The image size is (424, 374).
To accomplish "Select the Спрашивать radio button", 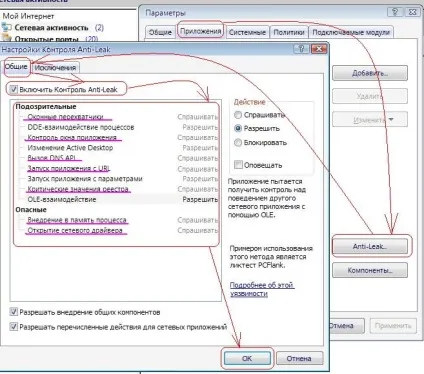I will pyautogui.click(x=238, y=115).
